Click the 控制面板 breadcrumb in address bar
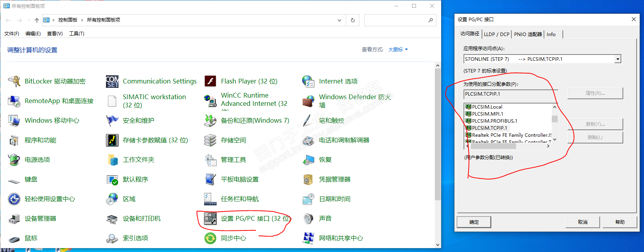The image size is (644, 252). [x=68, y=20]
